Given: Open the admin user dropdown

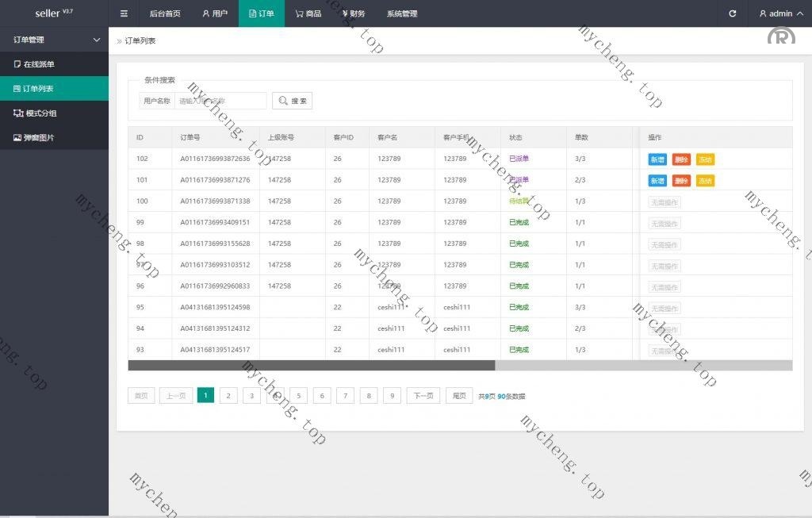Looking at the screenshot, I should (779, 13).
